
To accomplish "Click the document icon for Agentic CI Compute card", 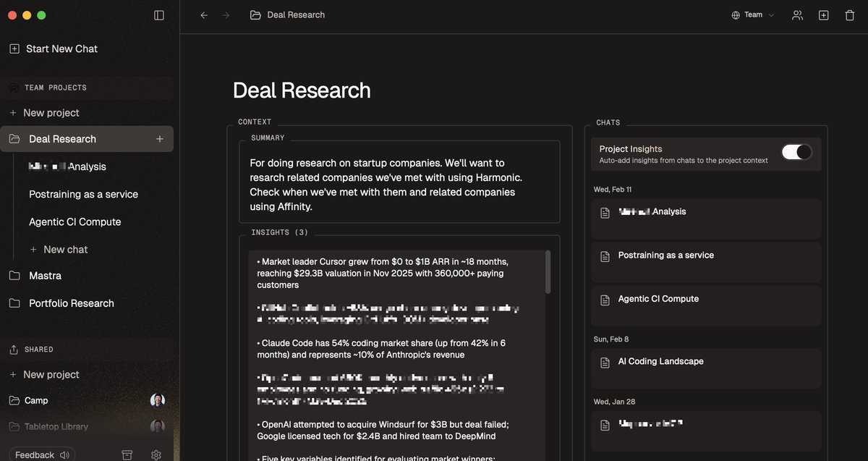I will (x=605, y=299).
